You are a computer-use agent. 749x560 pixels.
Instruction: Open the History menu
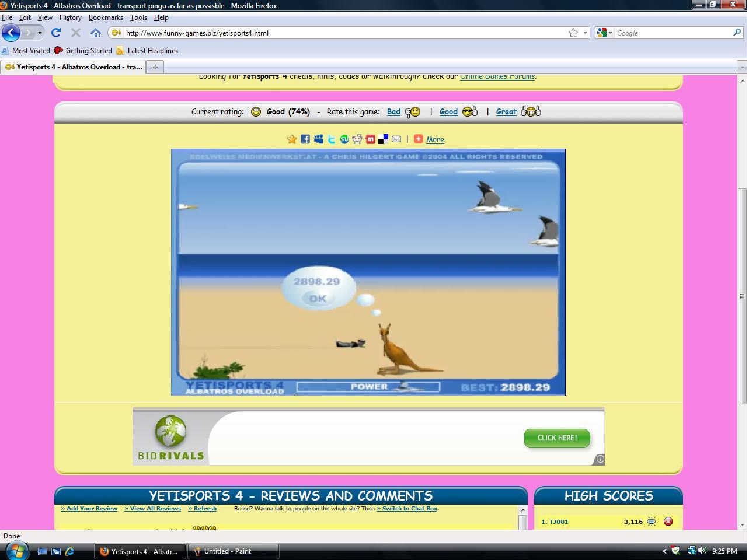point(70,17)
